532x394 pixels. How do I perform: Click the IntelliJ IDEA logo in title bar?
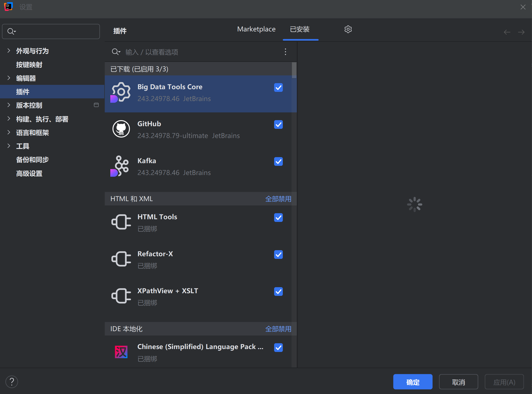pyautogui.click(x=8, y=7)
